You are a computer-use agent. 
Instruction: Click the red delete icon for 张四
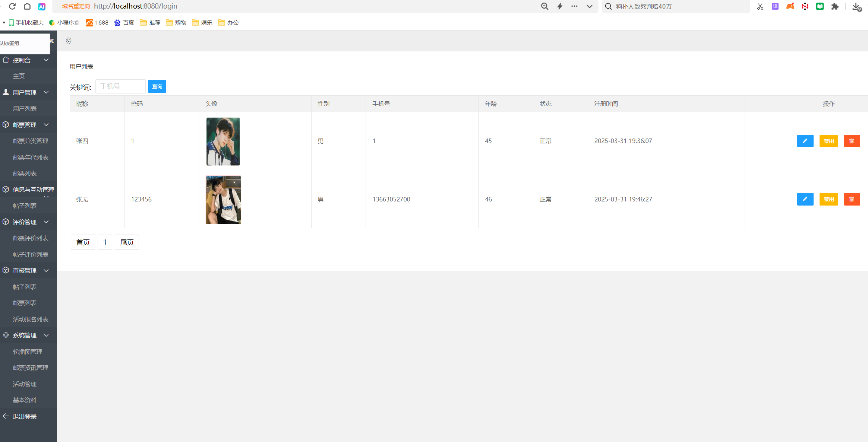(852, 141)
